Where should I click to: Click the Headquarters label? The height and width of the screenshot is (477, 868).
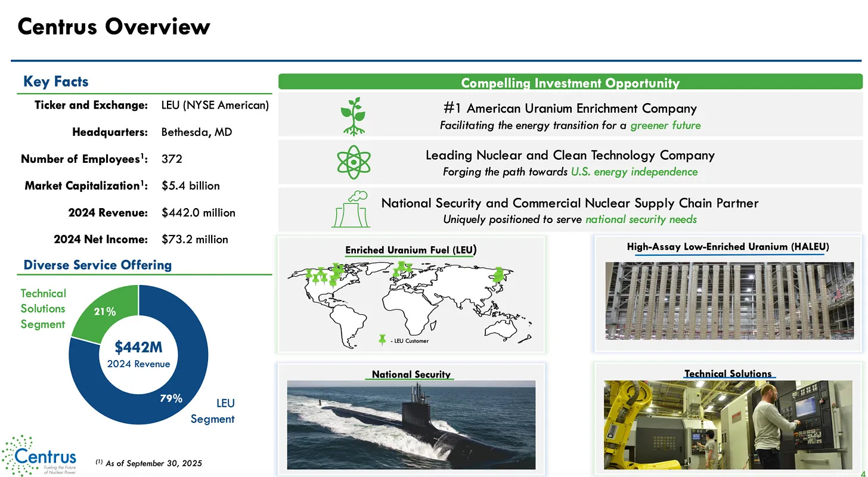point(110,132)
